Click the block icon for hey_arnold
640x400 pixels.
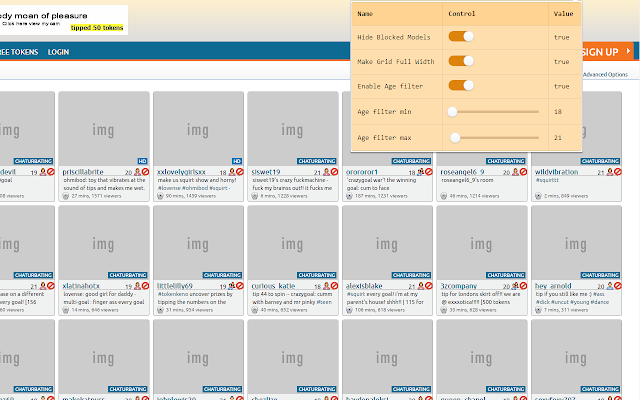(618, 286)
